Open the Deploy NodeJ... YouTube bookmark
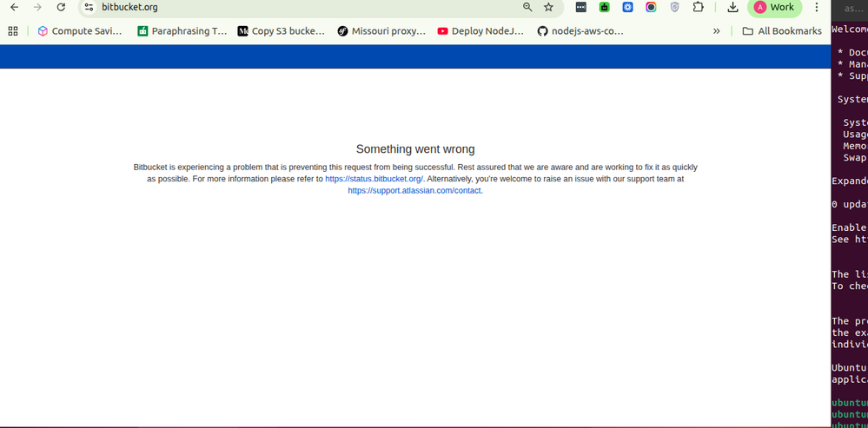This screenshot has width=868, height=428. [480, 31]
